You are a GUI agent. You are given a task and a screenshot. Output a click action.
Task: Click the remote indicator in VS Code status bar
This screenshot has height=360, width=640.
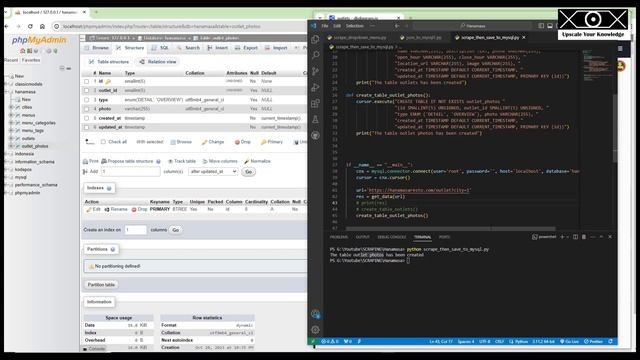(x=313, y=341)
